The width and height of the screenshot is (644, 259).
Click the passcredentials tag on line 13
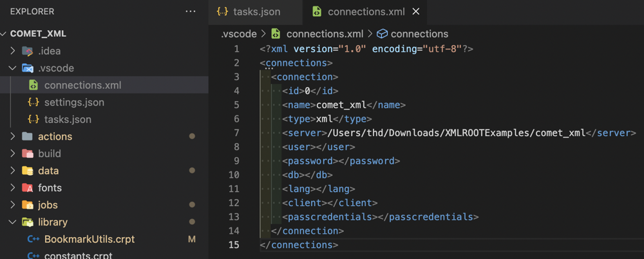330,216
